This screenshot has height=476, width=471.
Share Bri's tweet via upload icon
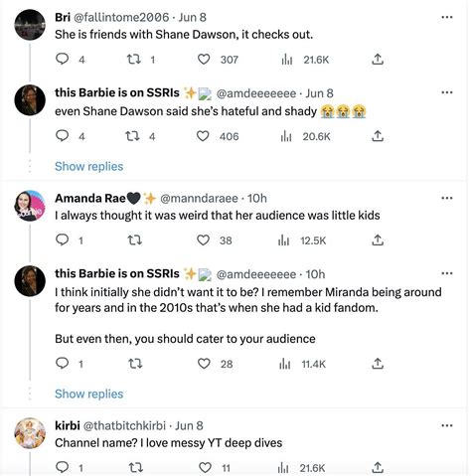(378, 60)
